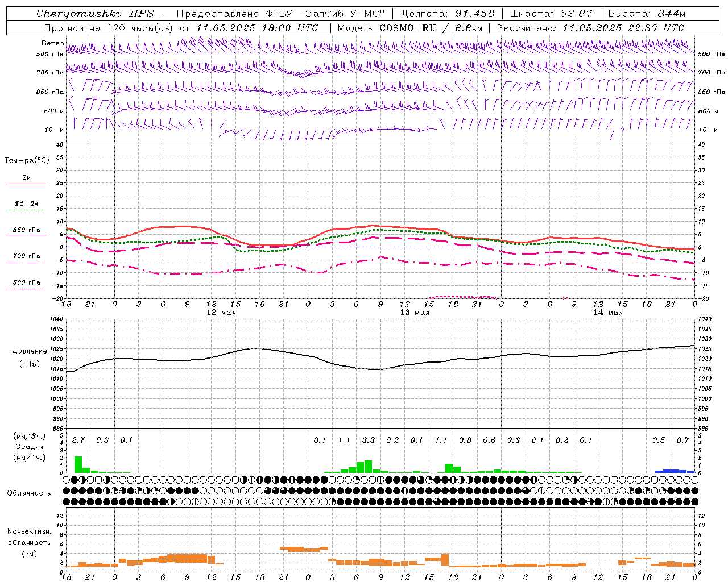This screenshot has height=582, width=728.
Task: Click the 'Давление' pressure panel label
Action: [x=30, y=351]
